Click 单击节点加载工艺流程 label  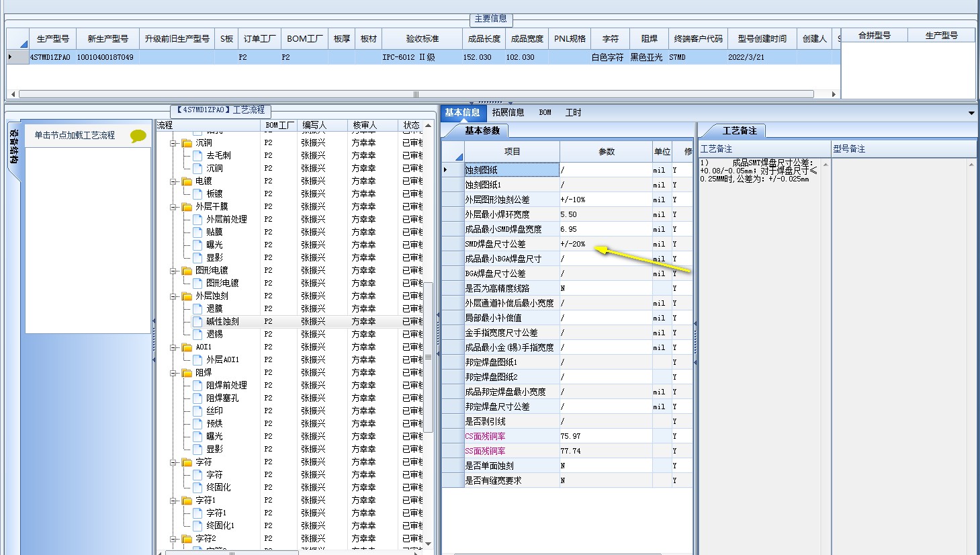pos(75,135)
